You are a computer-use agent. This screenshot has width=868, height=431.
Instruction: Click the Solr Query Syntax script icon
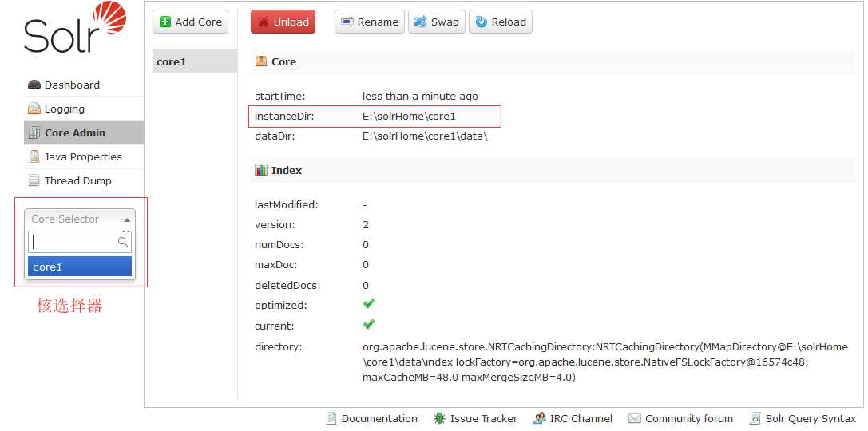[x=755, y=418]
